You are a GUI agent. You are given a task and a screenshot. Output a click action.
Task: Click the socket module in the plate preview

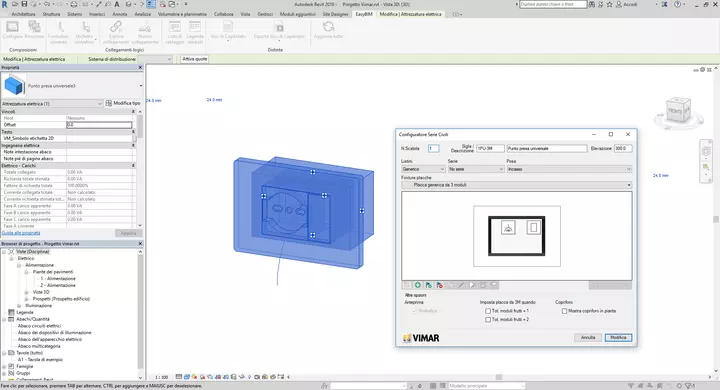508,227
